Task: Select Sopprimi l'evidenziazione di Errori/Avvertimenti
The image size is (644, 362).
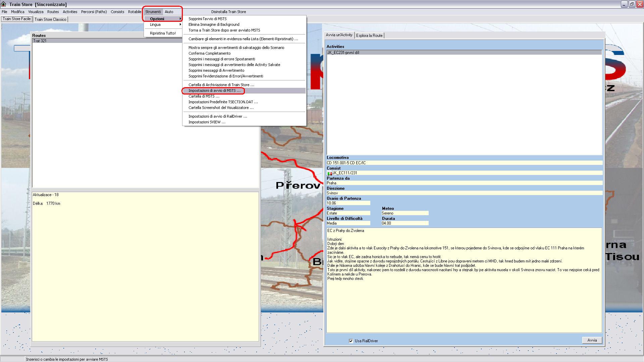Action: [x=244, y=76]
